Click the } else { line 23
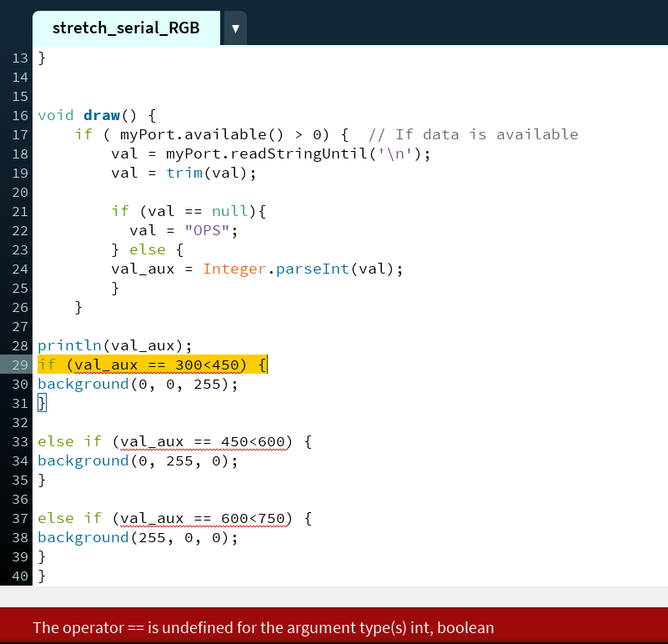The width and height of the screenshot is (668, 644). tap(148, 249)
